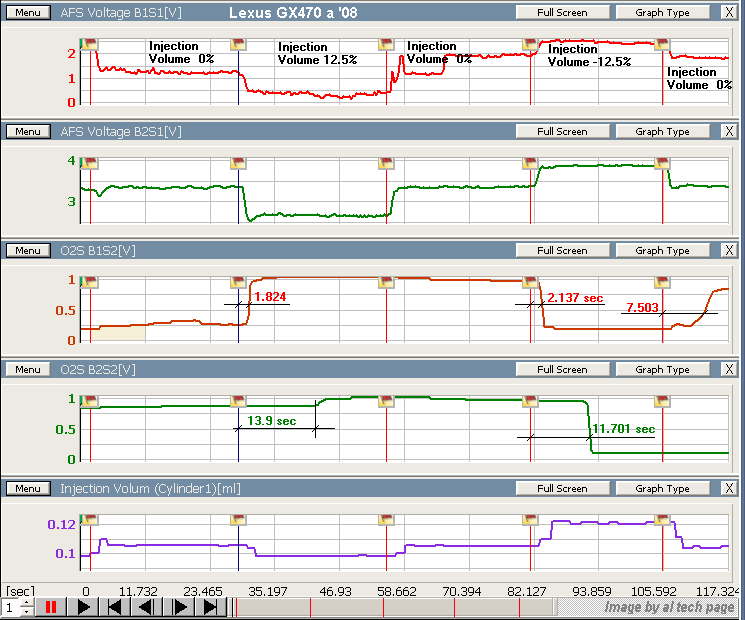Close the Injection Volum graph panel
745x620 pixels.
pos(728,489)
